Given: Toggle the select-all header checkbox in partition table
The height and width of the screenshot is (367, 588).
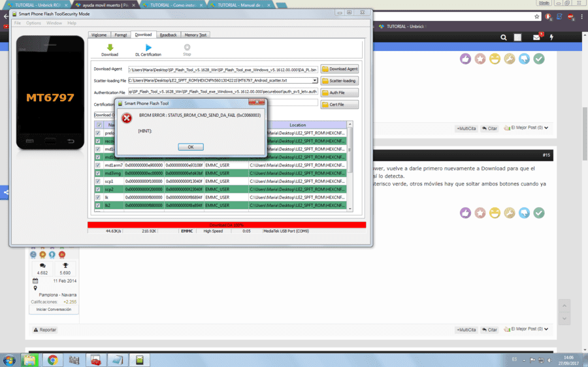Looking at the screenshot, I should (99, 125).
